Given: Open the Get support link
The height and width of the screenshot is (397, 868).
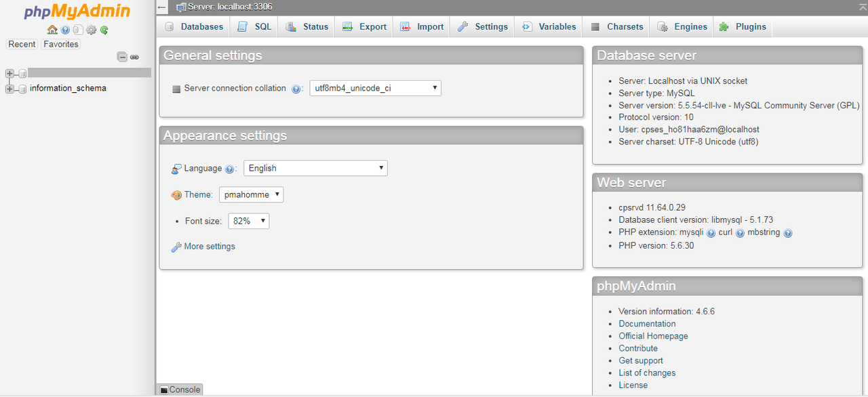Looking at the screenshot, I should (641, 360).
